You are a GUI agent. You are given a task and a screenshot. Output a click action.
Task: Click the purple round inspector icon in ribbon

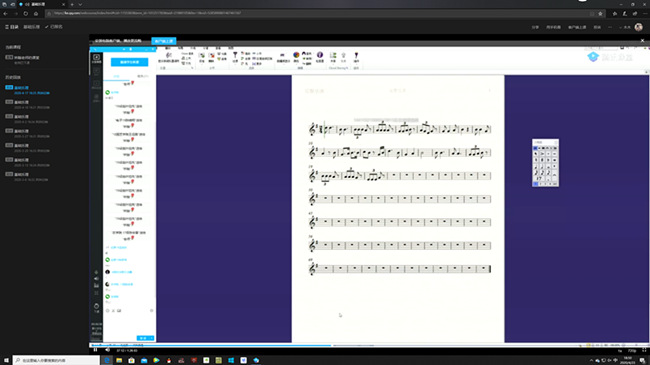pos(320,55)
